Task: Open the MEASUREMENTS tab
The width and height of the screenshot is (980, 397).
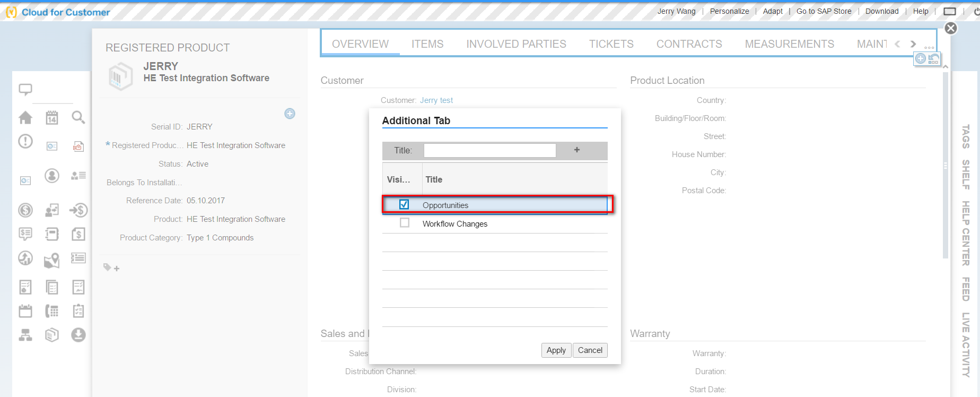Action: (x=789, y=44)
